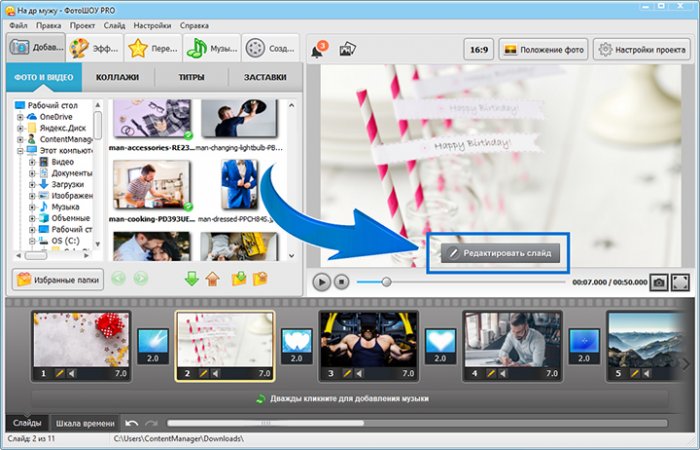Click the undo arrow in bottom bar

click(x=133, y=424)
